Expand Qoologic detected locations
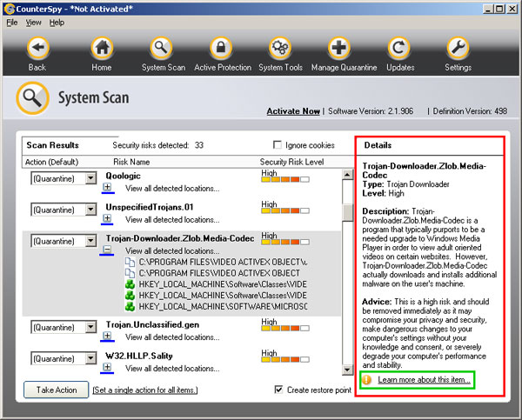The width and height of the screenshot is (522, 420). click(x=107, y=187)
